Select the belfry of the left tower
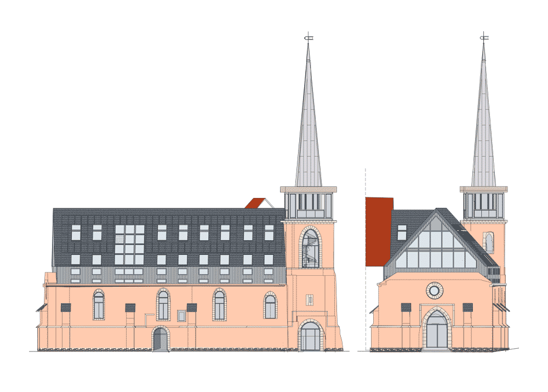Viewport: 548px width, 392px height. click(x=308, y=205)
